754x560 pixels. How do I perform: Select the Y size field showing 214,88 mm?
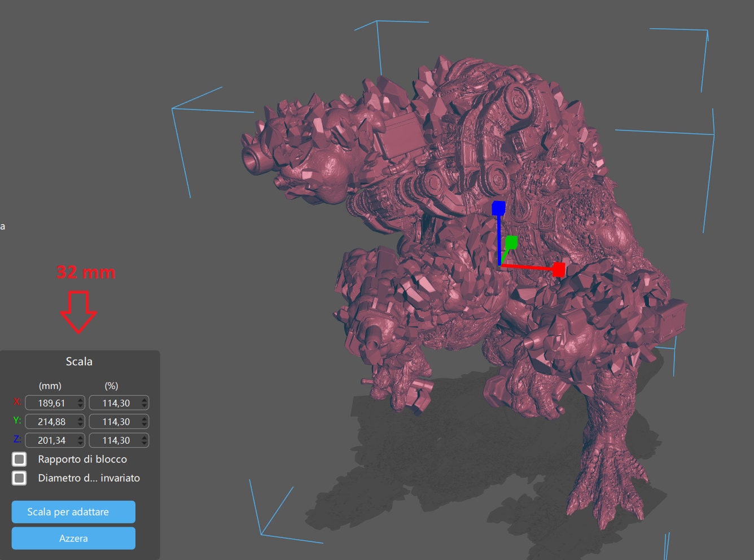(51, 422)
